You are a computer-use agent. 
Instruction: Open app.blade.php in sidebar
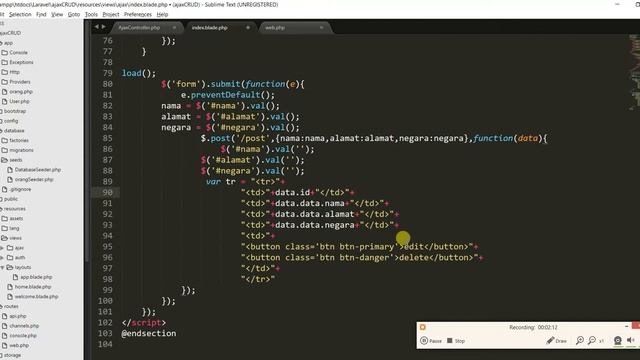(33, 277)
